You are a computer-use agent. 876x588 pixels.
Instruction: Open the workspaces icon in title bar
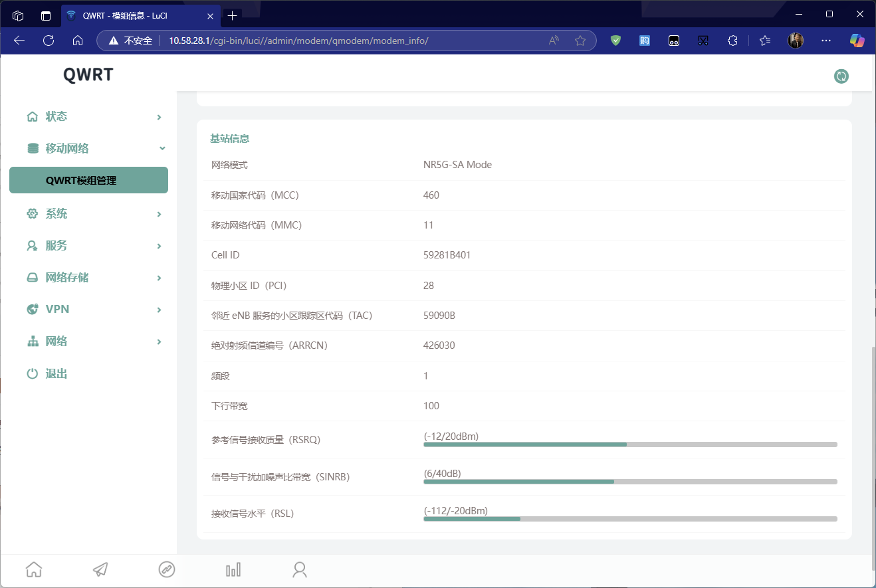coord(18,15)
